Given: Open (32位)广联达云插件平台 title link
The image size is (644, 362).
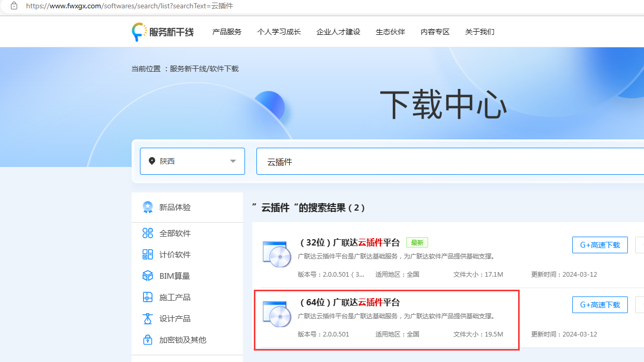Looking at the screenshot, I should coord(349,242).
